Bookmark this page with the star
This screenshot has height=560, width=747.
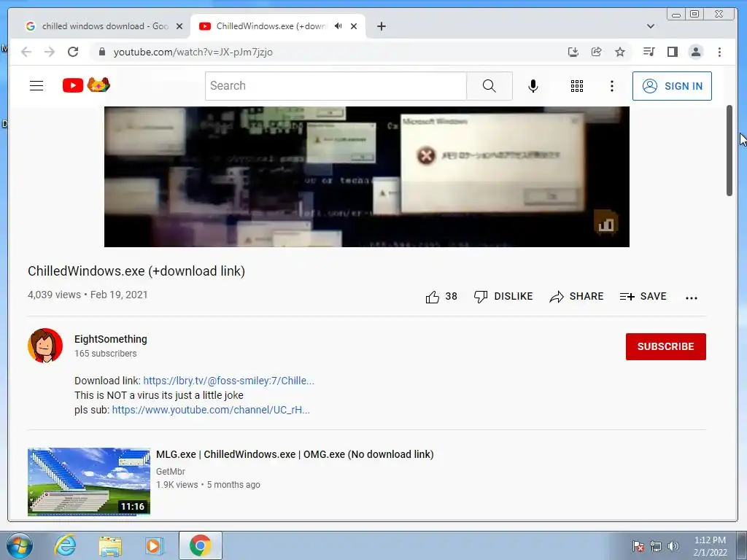(x=620, y=52)
